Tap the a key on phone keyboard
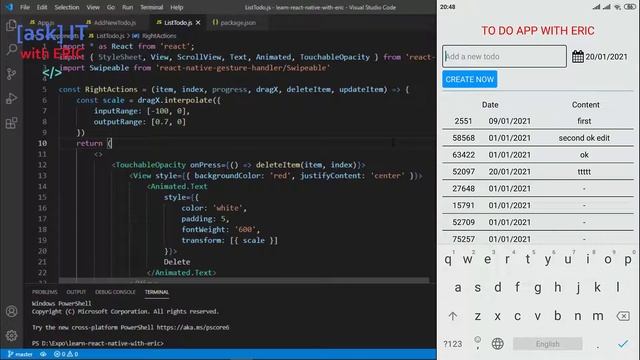This screenshot has width=640, height=360. (x=458, y=288)
